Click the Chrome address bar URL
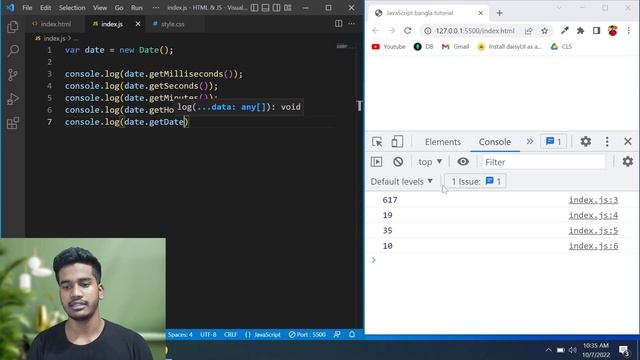This screenshot has width=640, height=360. [475, 31]
